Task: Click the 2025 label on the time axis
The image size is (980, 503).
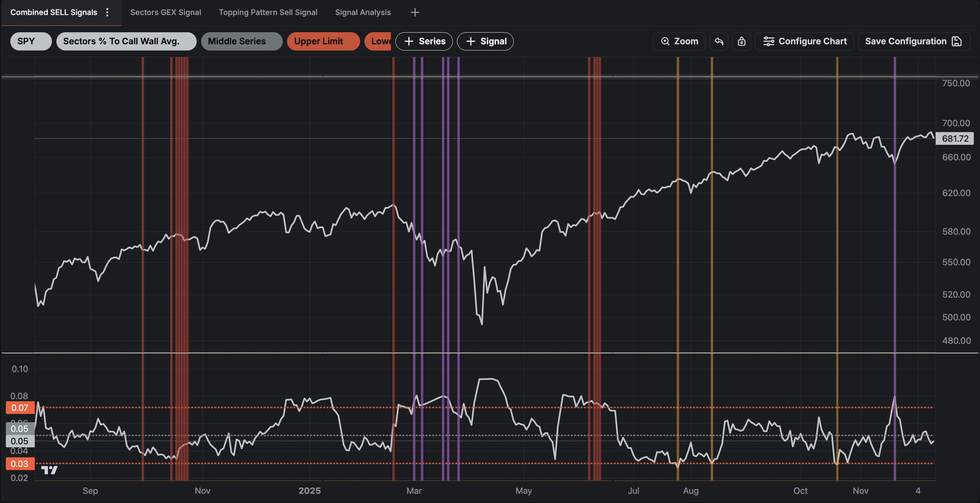Action: click(x=310, y=491)
